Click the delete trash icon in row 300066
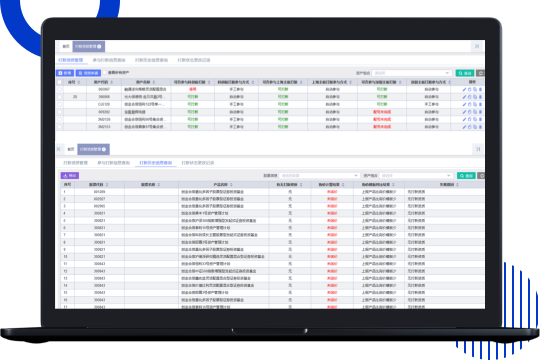Image resolution: width=540 pixels, height=360 pixels. (x=480, y=97)
